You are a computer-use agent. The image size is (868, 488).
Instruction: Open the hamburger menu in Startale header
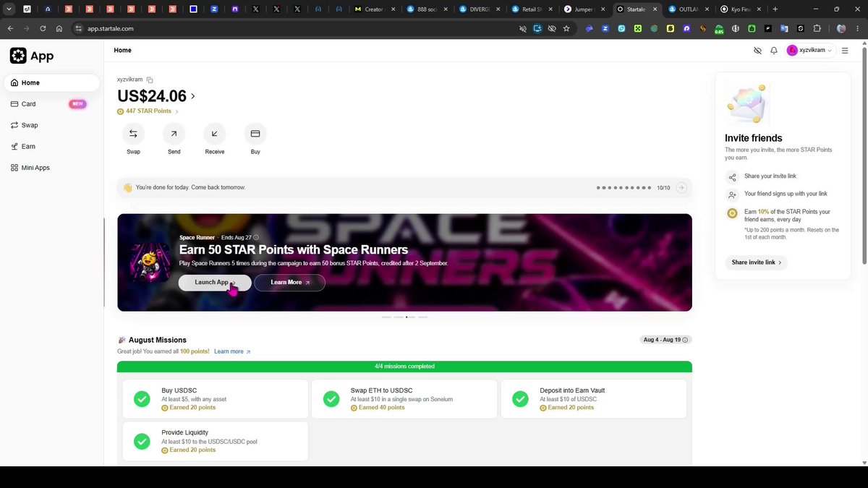coord(844,51)
